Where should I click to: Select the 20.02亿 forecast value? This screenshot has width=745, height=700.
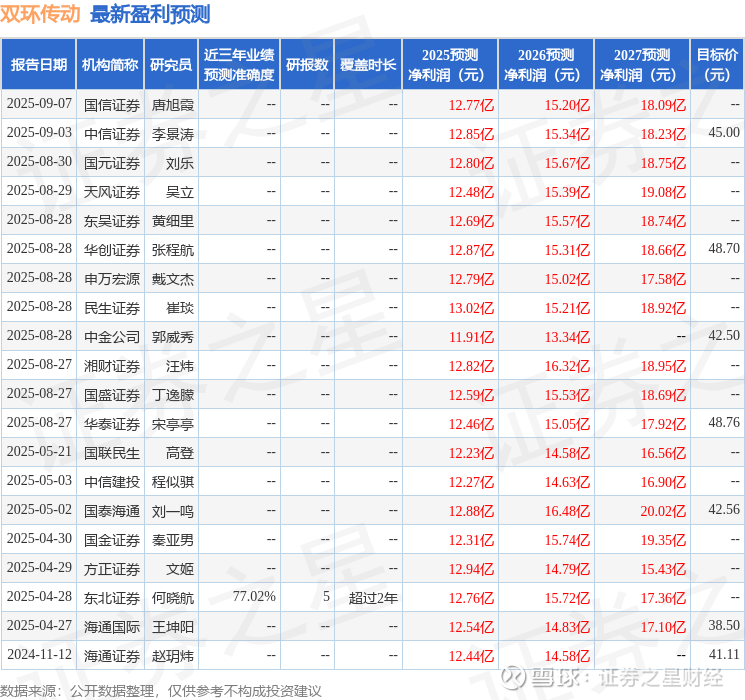tap(663, 511)
